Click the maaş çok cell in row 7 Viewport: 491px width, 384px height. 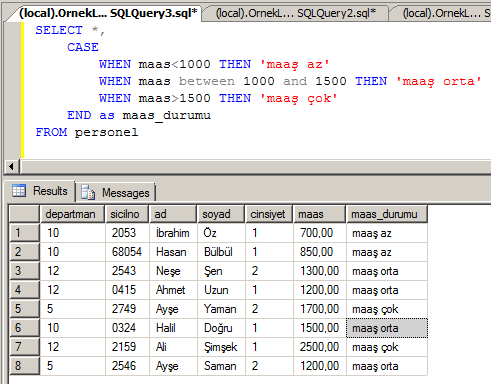(387, 347)
